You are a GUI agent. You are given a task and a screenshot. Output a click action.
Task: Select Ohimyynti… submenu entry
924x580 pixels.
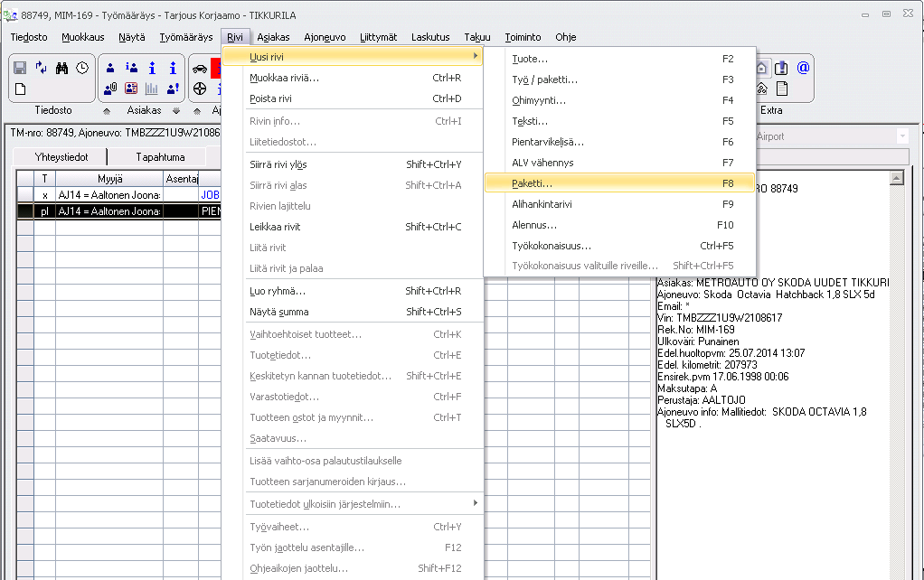[x=619, y=100]
